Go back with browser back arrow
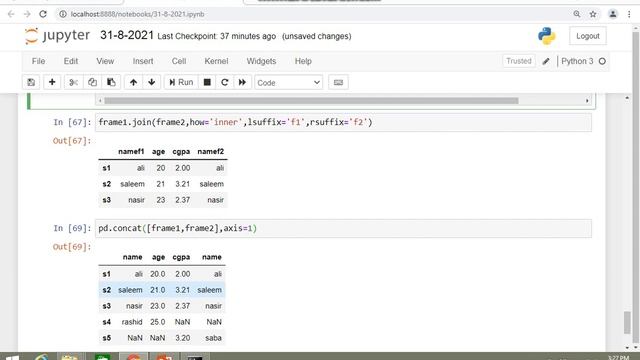This screenshot has width=640, height=360. (x=11, y=14)
